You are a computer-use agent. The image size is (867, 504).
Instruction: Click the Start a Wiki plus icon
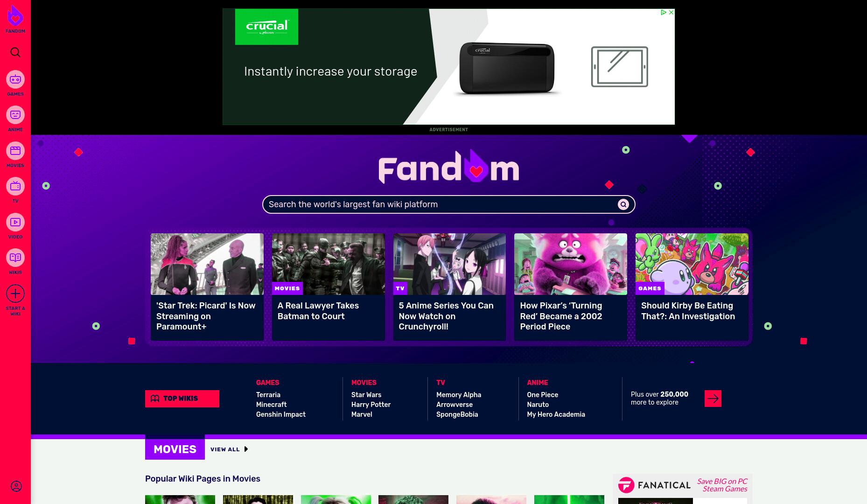pos(15,294)
